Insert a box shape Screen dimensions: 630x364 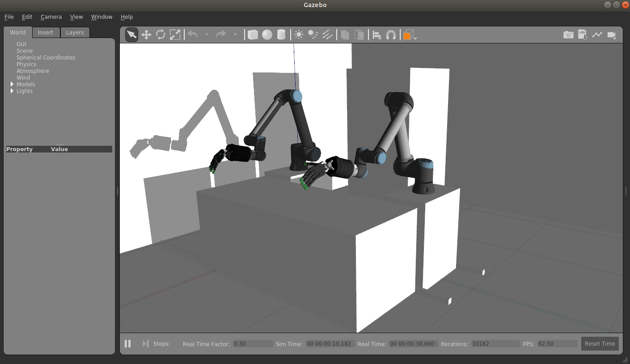[253, 34]
